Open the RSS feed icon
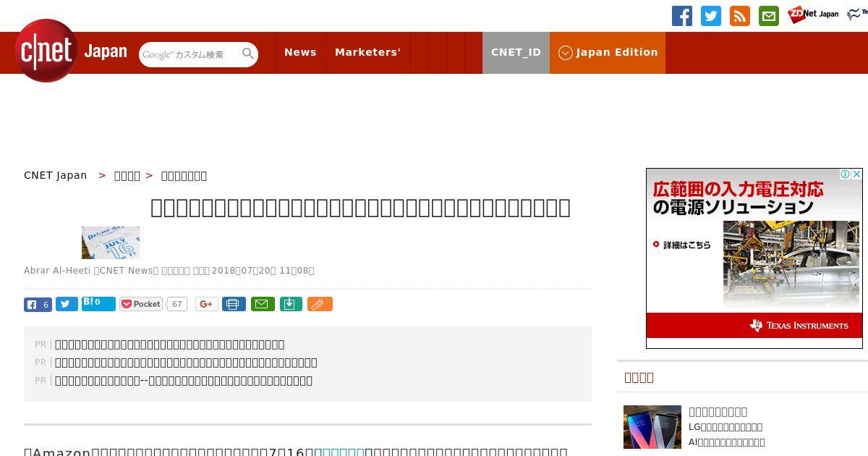868x456 pixels. [740, 15]
